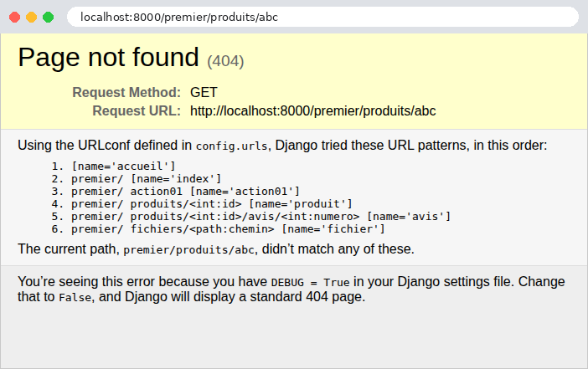Focus the address bar with localhost:8000/premier/produits/abc
588x369 pixels.
(x=322, y=17)
